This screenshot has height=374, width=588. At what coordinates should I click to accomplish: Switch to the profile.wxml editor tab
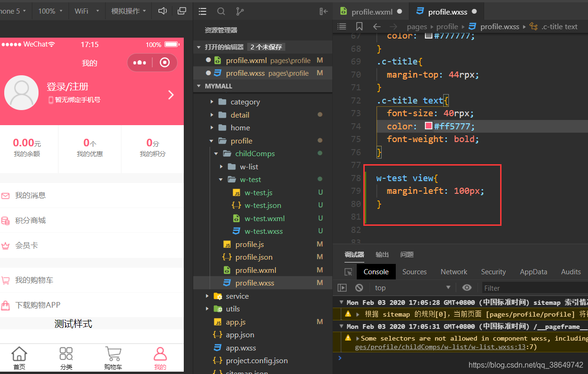pyautogui.click(x=371, y=12)
